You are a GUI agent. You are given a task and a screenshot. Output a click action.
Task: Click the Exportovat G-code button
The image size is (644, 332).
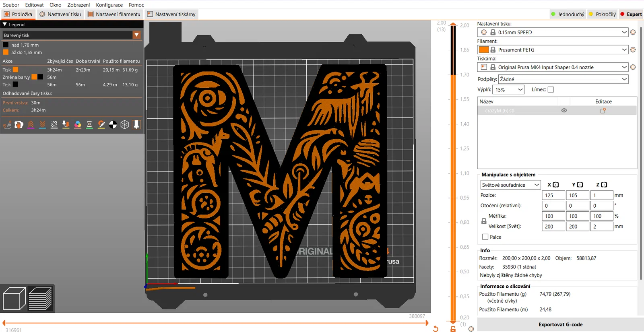click(x=560, y=324)
